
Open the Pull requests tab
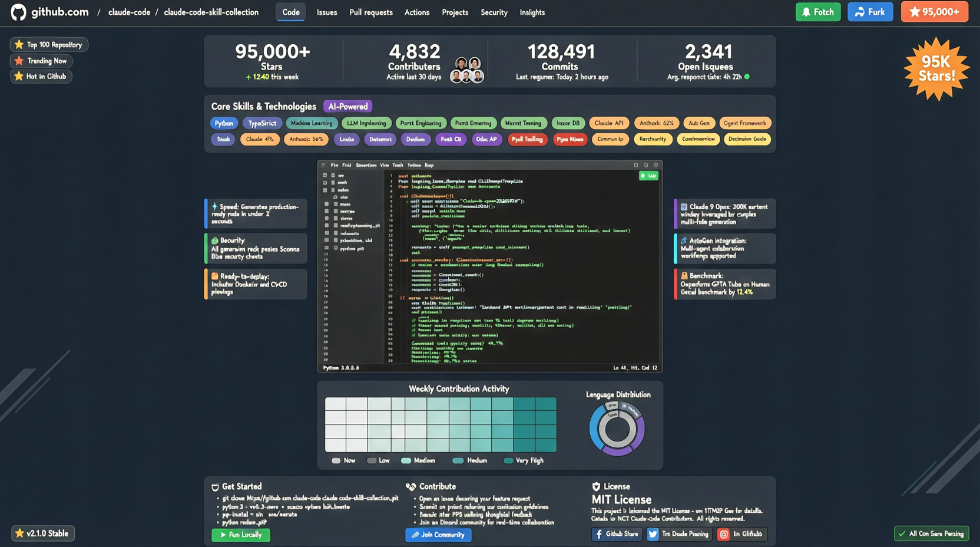(371, 12)
